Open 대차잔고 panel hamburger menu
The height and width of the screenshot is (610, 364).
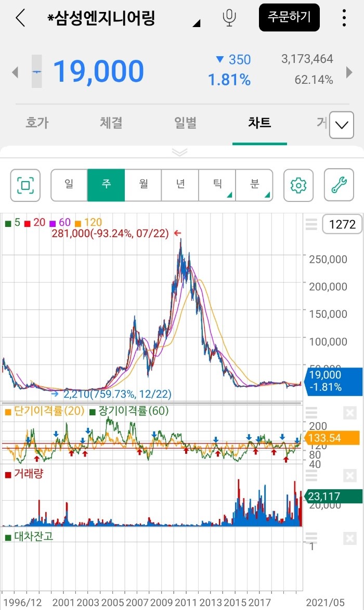(311, 538)
